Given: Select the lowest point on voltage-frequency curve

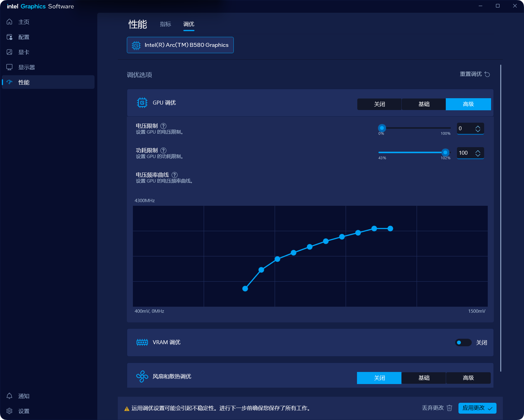Looking at the screenshot, I should [x=245, y=289].
